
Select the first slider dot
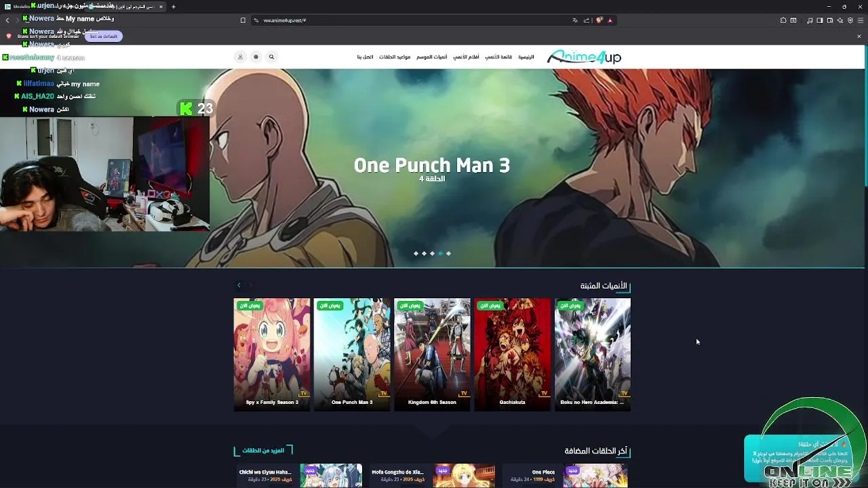point(416,253)
